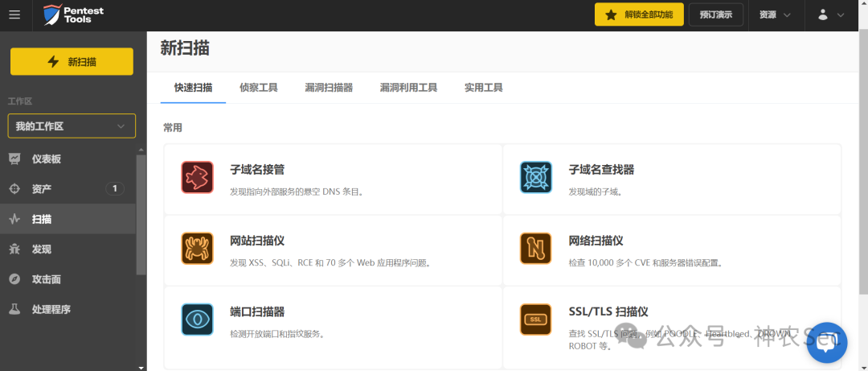Click the XSS、SQLi、RCE description text
The image size is (868, 371).
point(330,263)
